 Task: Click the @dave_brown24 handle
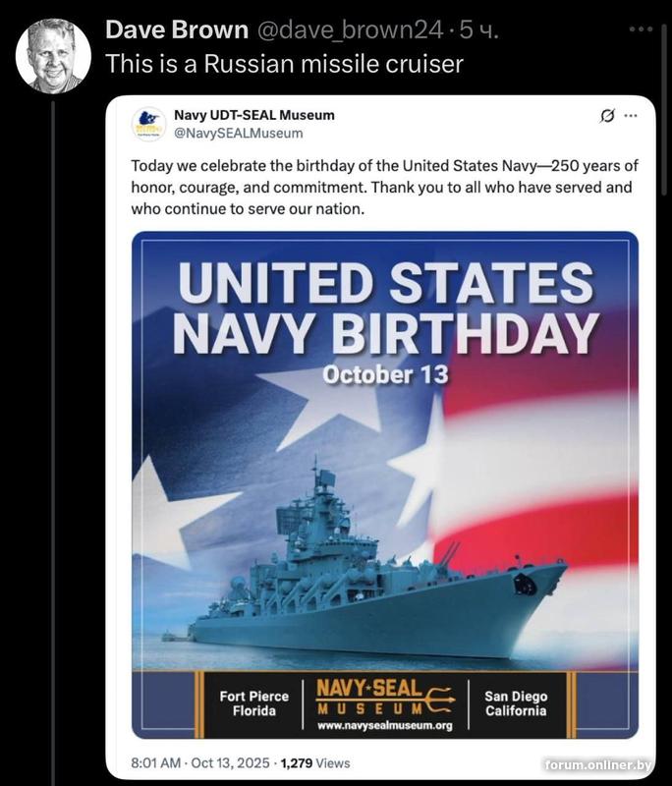click(349, 30)
